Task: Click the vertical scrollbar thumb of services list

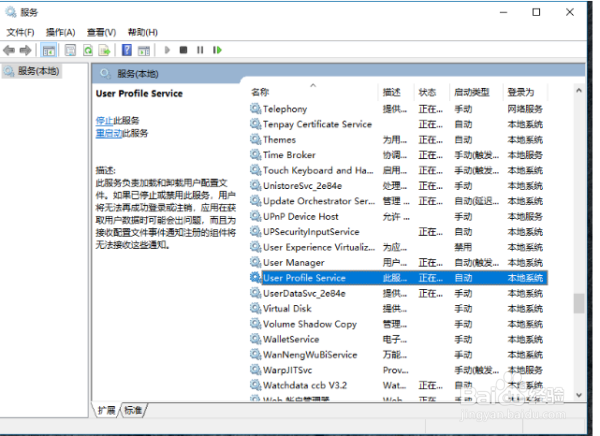Action: [579, 304]
